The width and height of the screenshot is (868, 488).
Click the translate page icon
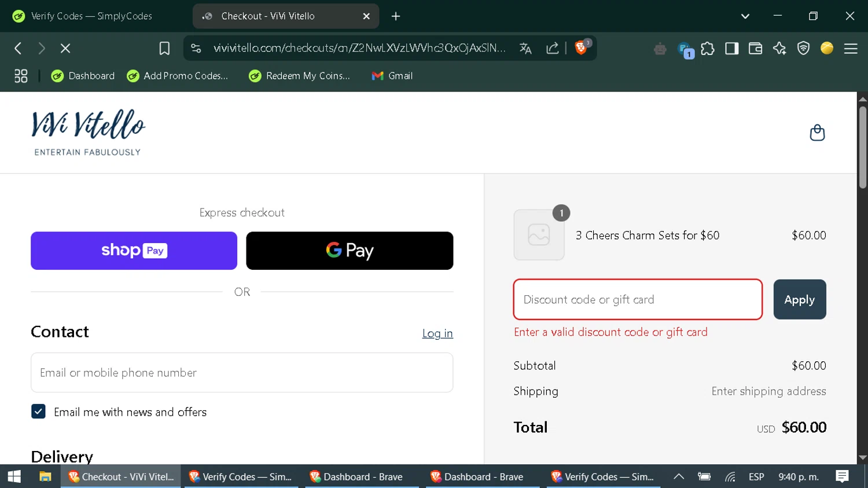[x=525, y=49]
